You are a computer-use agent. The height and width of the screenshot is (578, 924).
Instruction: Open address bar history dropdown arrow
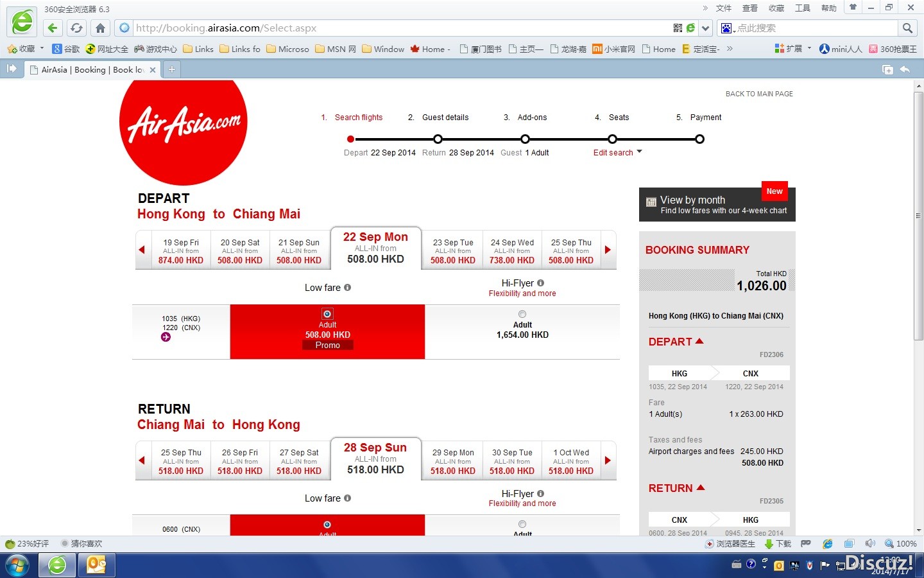pos(706,28)
